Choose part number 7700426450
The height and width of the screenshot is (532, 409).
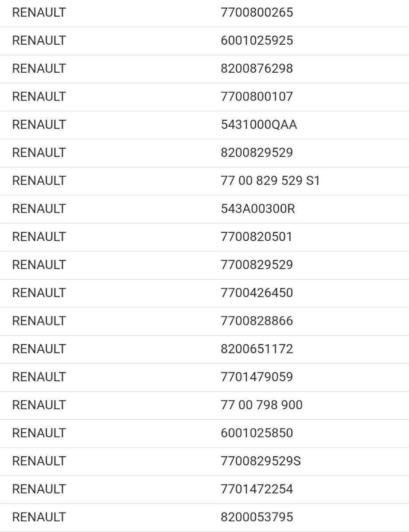tap(257, 293)
